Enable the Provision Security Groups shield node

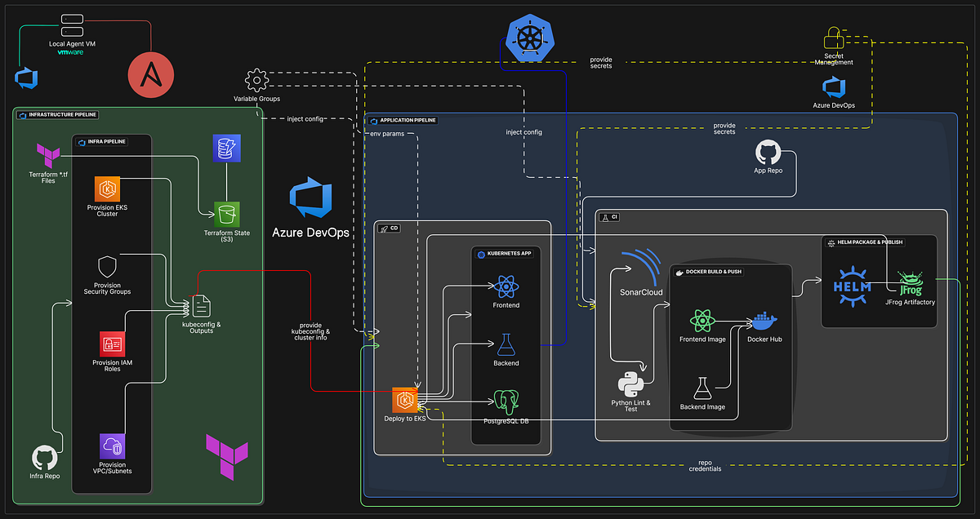[107, 267]
